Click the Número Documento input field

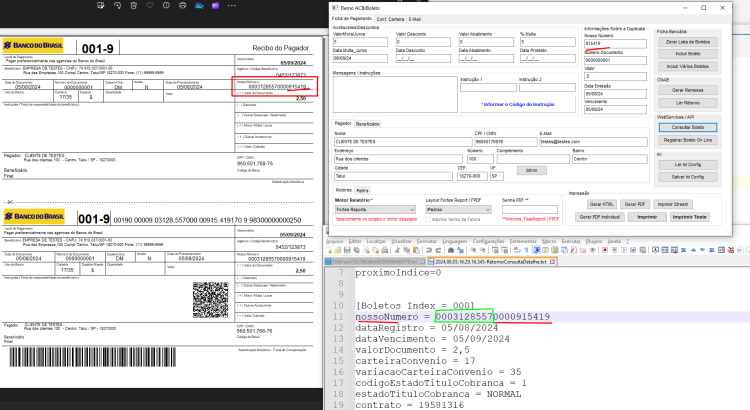[x=615, y=60]
